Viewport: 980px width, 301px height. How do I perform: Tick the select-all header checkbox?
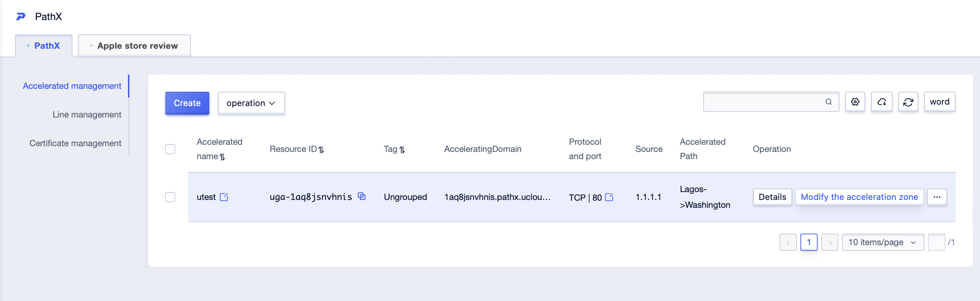170,149
